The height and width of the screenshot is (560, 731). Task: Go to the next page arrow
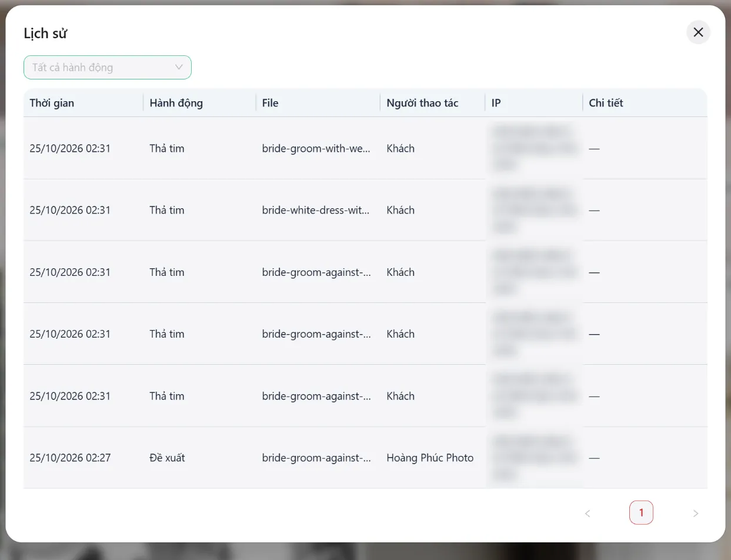point(696,513)
